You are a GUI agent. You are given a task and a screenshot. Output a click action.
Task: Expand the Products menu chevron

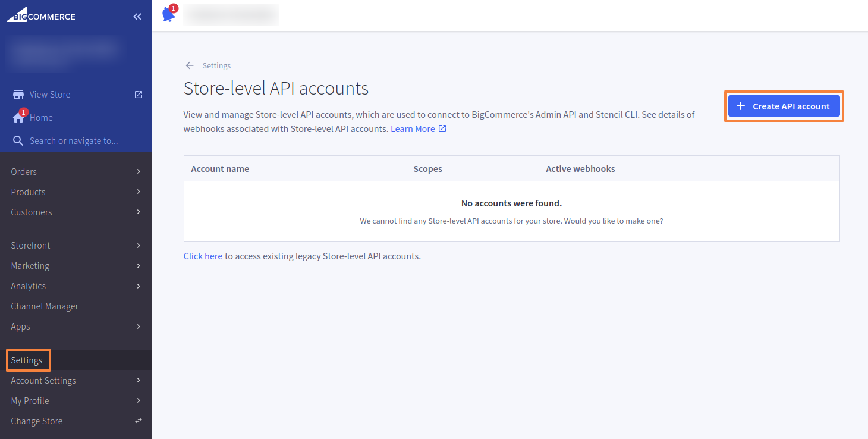pyautogui.click(x=139, y=192)
